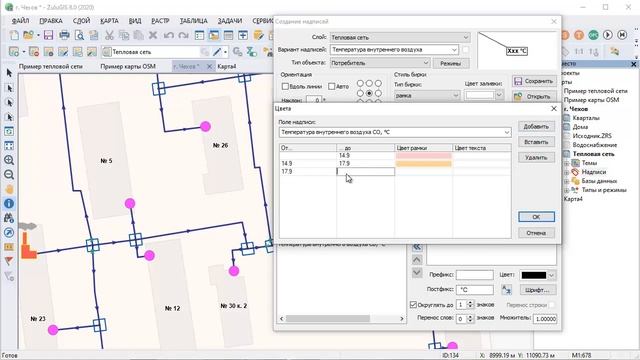Open the Слой dropdown
The image size is (640, 360).
[466, 37]
